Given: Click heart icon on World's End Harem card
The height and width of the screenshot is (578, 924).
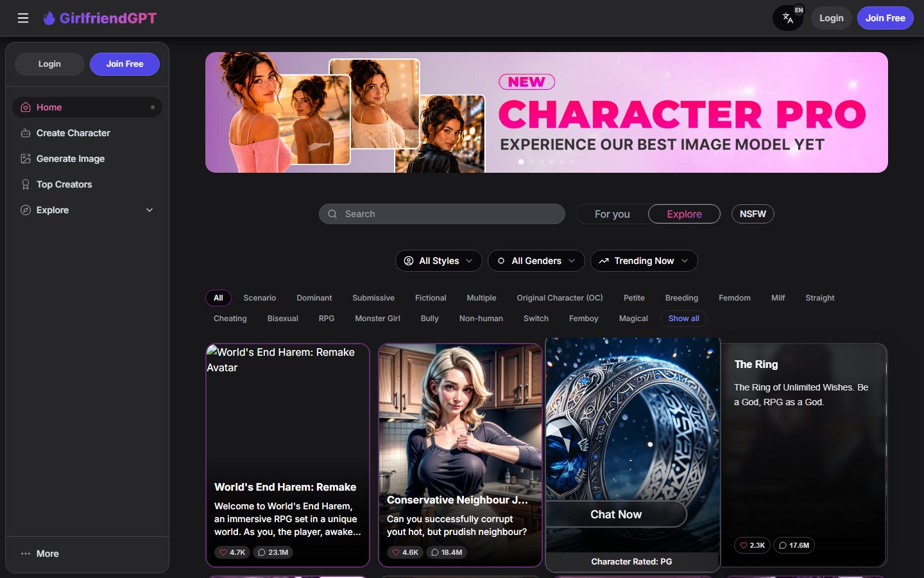Looking at the screenshot, I should click(223, 552).
